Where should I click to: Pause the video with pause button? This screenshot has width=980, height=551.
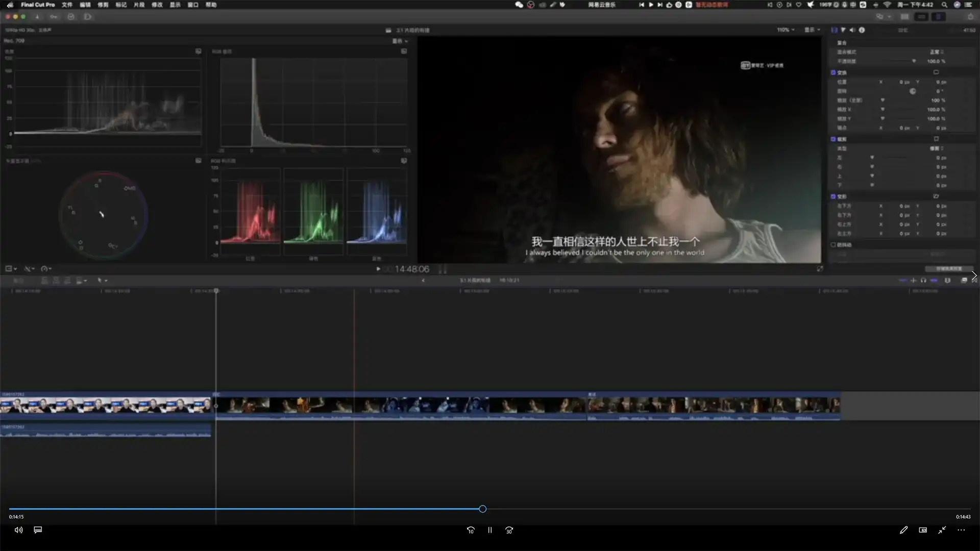point(489,530)
